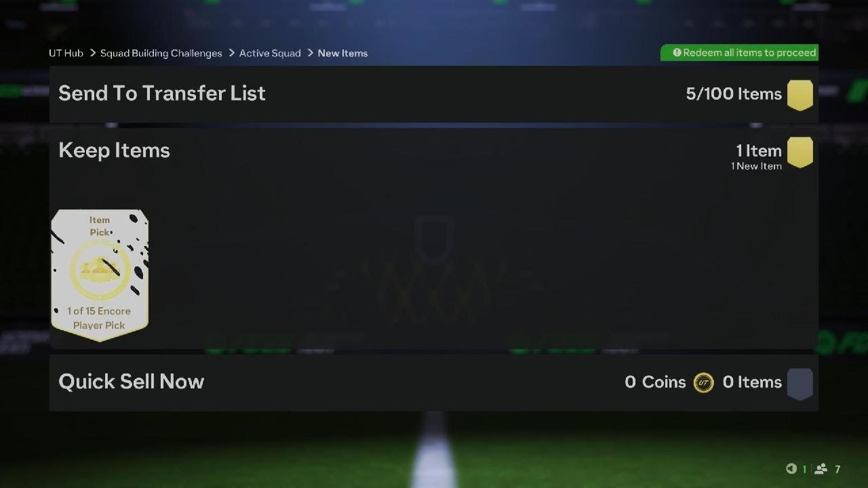The height and width of the screenshot is (488, 868).
Task: Click the Redeem all items to proceed banner
Action: tap(739, 53)
